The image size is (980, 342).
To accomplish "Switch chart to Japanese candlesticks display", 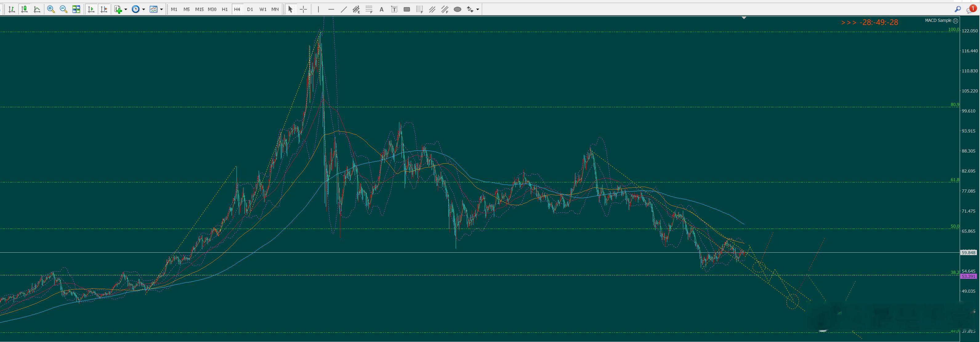I will pos(24,9).
